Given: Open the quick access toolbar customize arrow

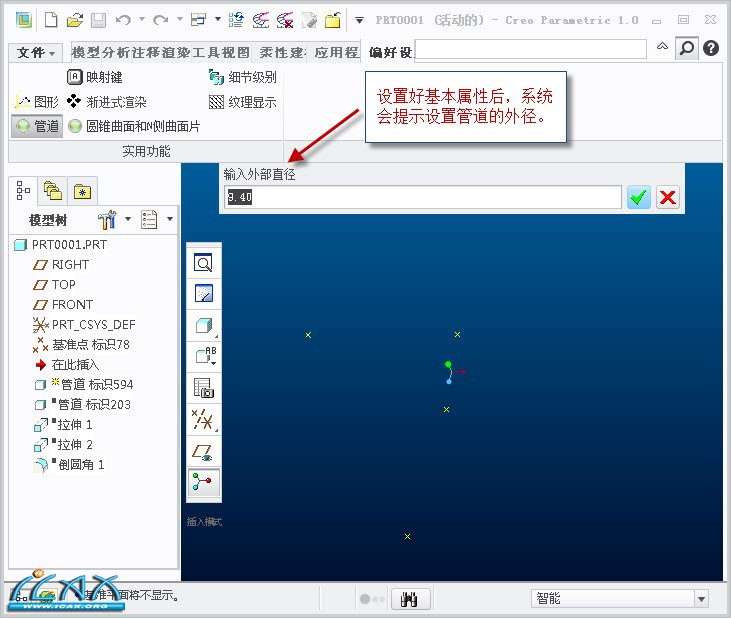Looking at the screenshot, I should (359, 20).
